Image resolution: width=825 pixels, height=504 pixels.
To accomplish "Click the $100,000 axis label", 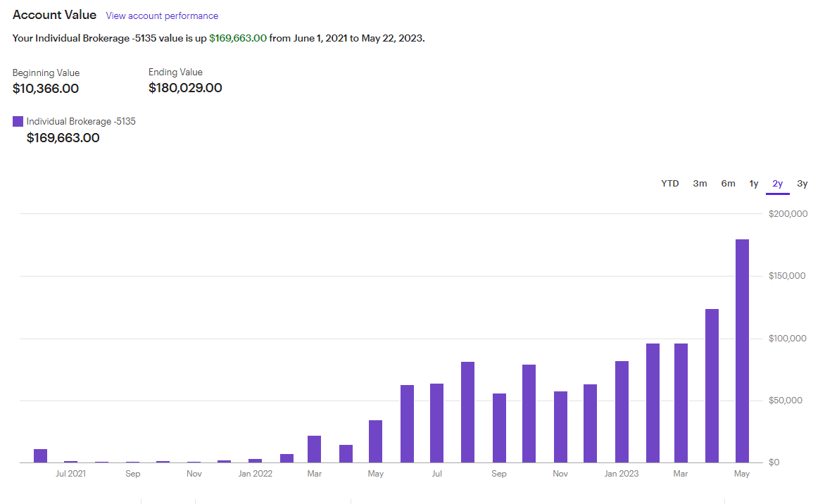I will click(x=787, y=339).
